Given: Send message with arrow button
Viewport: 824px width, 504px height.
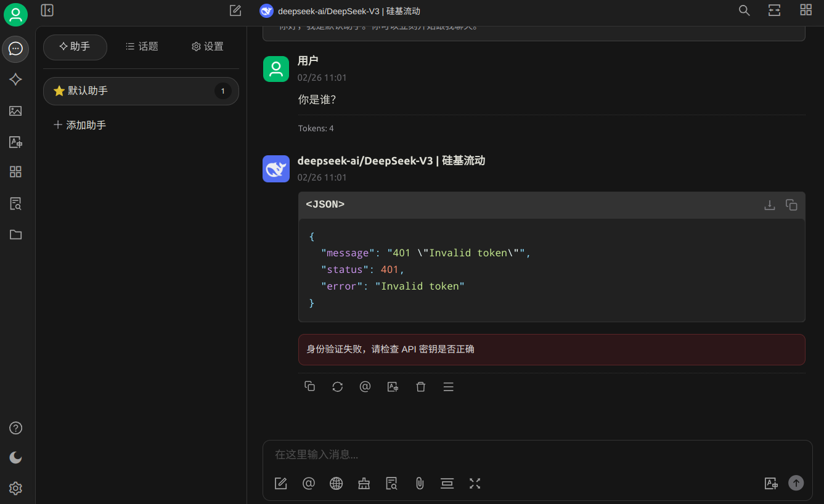Looking at the screenshot, I should [x=796, y=483].
